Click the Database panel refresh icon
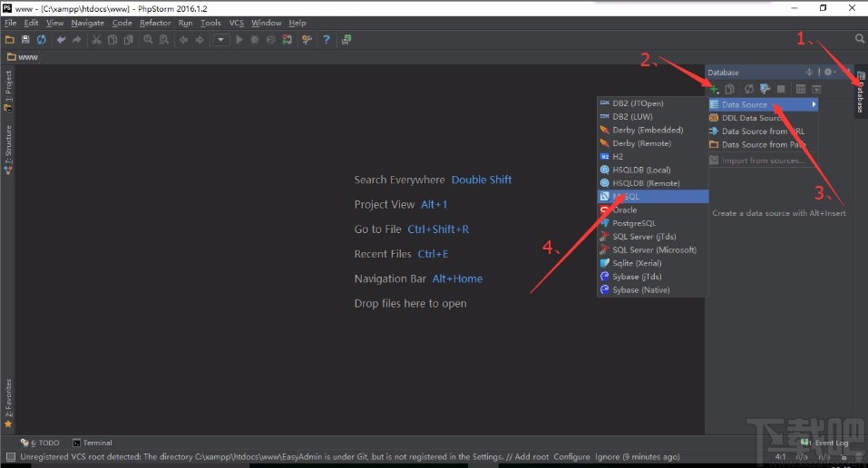868x468 pixels. pos(749,89)
